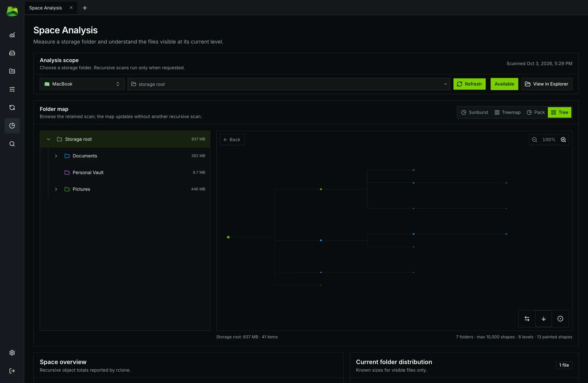Switch folder map to Sunburst view
The height and width of the screenshot is (383, 588).
click(x=475, y=112)
